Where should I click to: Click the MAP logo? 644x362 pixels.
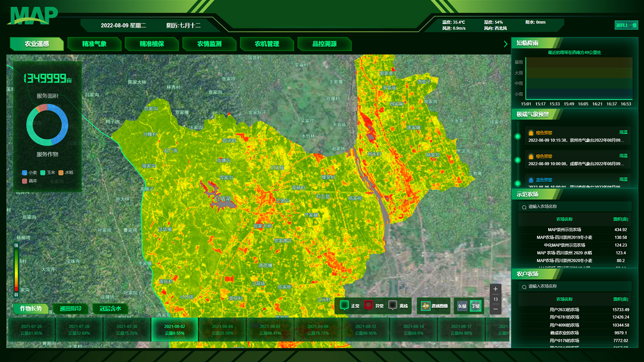point(33,15)
